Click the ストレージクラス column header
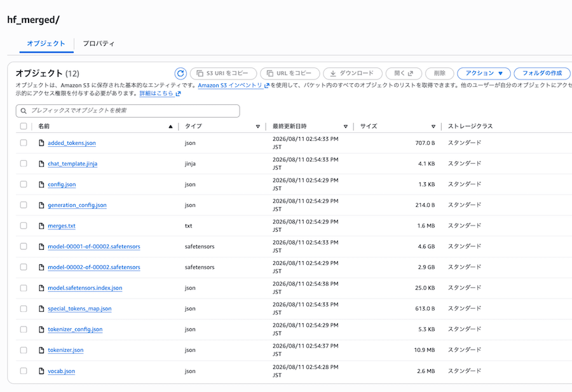 point(470,126)
